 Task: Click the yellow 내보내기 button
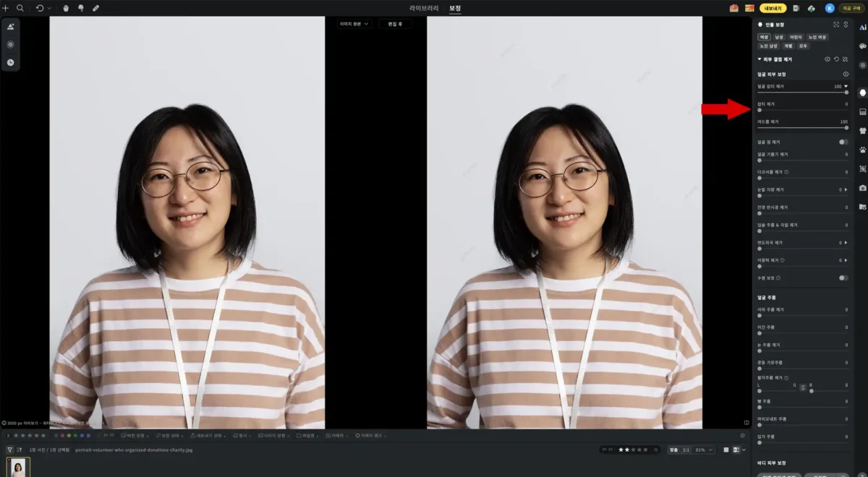point(773,8)
